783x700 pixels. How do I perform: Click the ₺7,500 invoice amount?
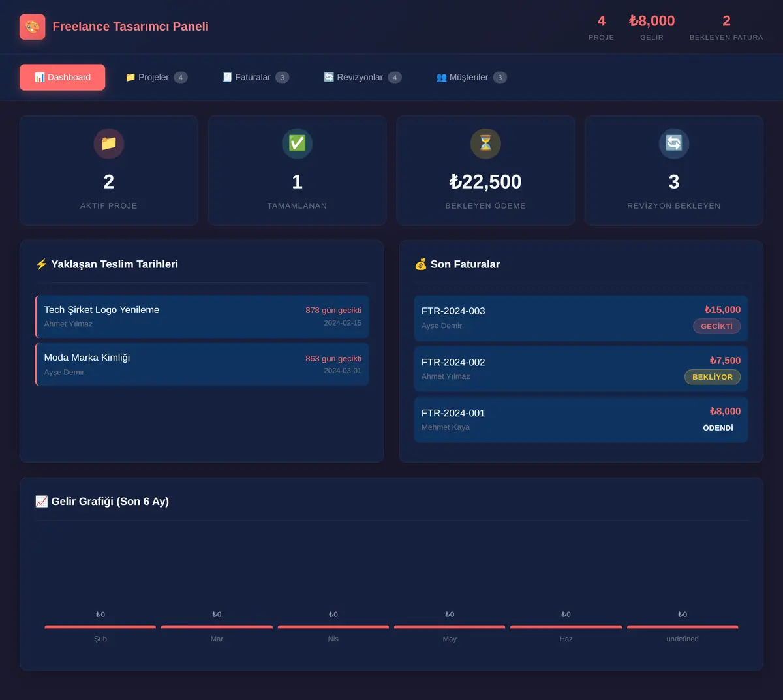(x=725, y=361)
